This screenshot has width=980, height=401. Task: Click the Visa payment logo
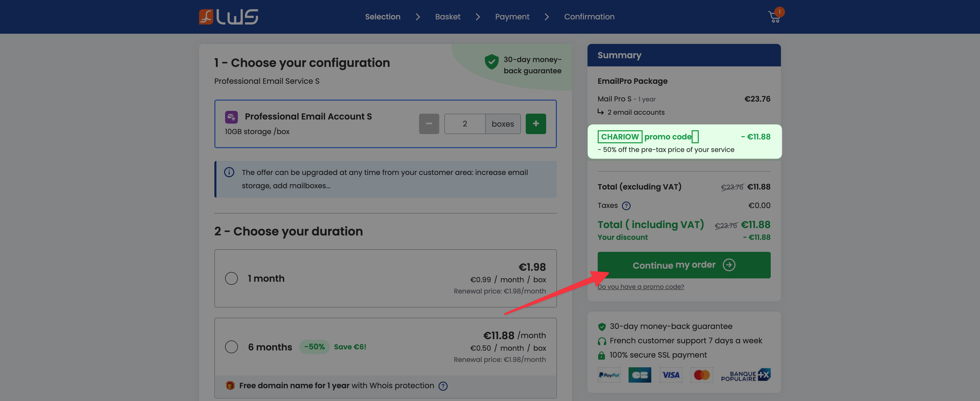[671, 375]
